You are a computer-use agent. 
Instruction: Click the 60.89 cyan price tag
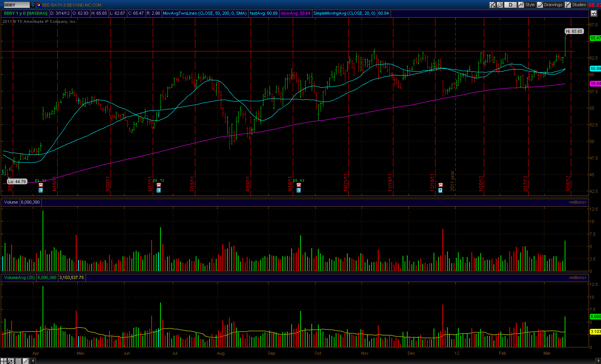coord(595,68)
